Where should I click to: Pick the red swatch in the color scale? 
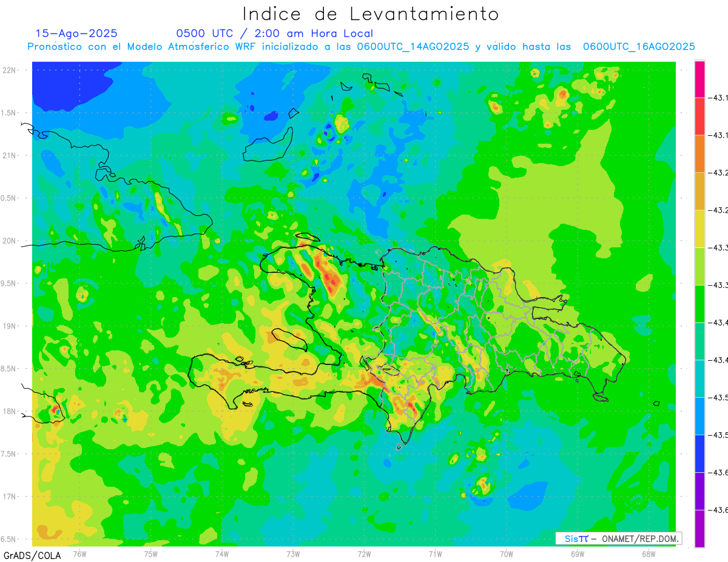(x=699, y=116)
